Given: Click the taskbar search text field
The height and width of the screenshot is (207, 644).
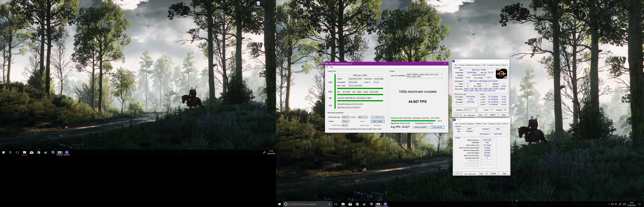Looking at the screenshot, I should 307,204.
